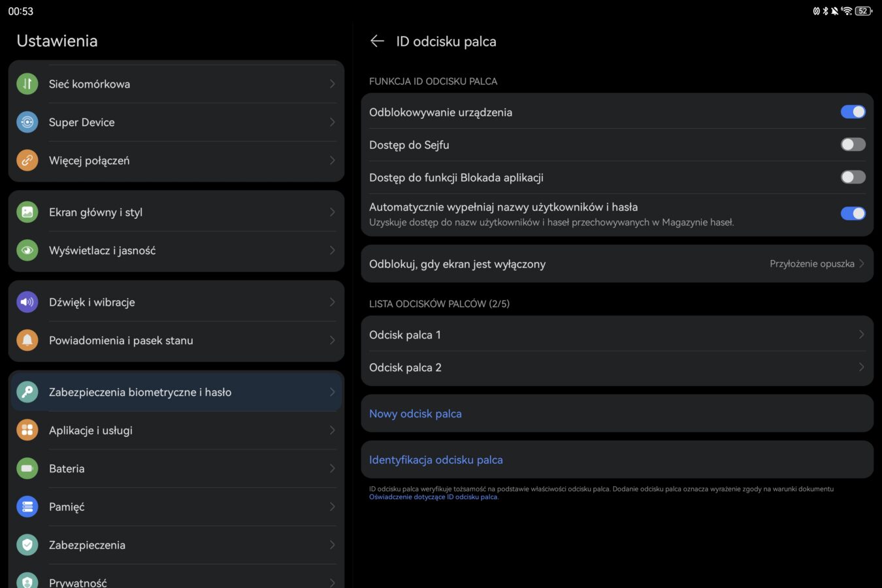Screen dimensions: 882x588
Task: Expand Odcisk palca 1 chevron
Action: (861, 335)
